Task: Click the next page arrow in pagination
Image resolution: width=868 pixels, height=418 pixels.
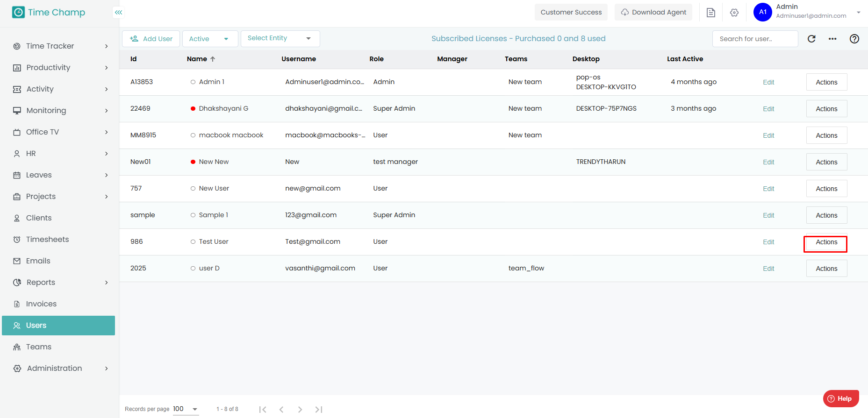Action: click(x=300, y=410)
